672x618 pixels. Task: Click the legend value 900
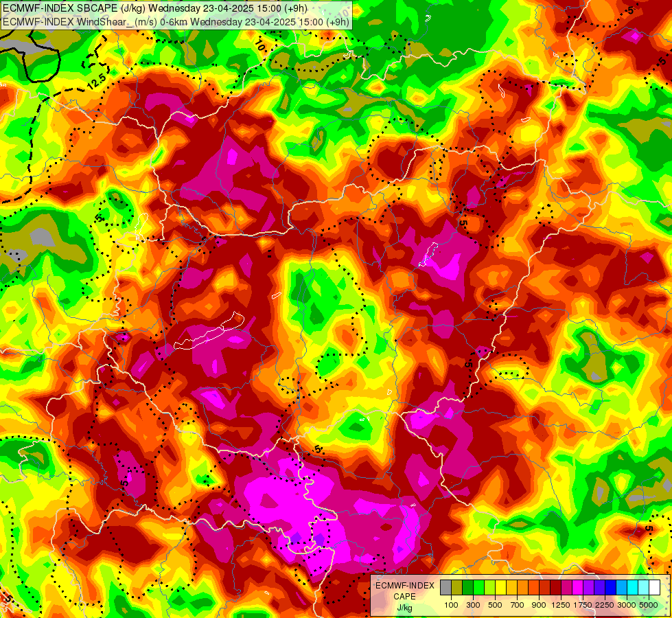[539, 605]
